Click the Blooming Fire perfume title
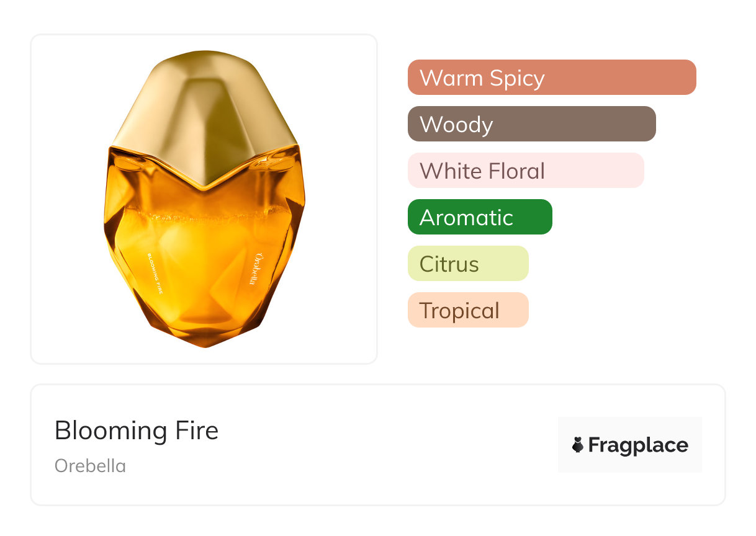 [x=137, y=431]
